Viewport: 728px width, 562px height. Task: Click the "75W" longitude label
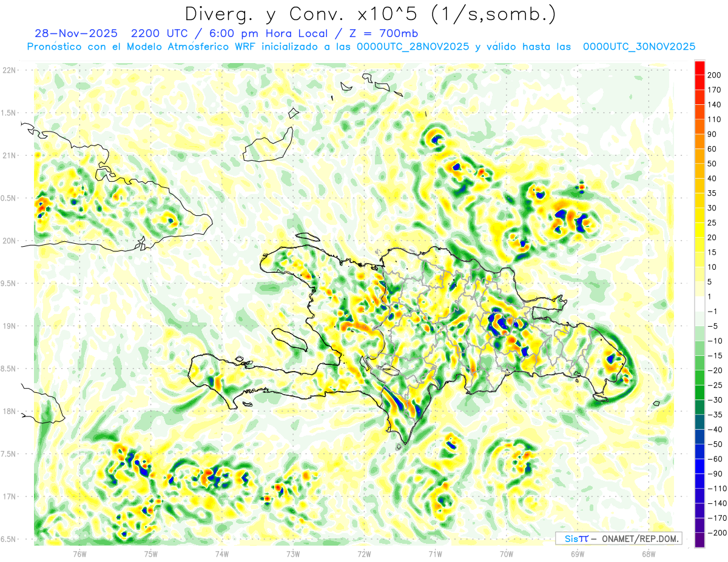tap(151, 554)
